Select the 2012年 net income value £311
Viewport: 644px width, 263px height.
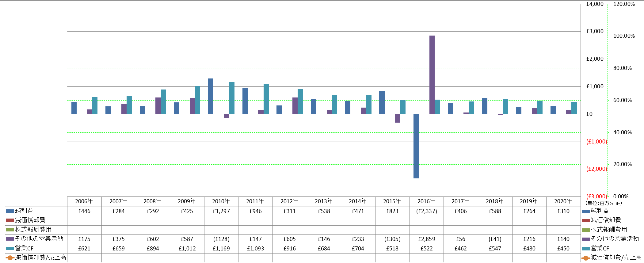(290, 211)
